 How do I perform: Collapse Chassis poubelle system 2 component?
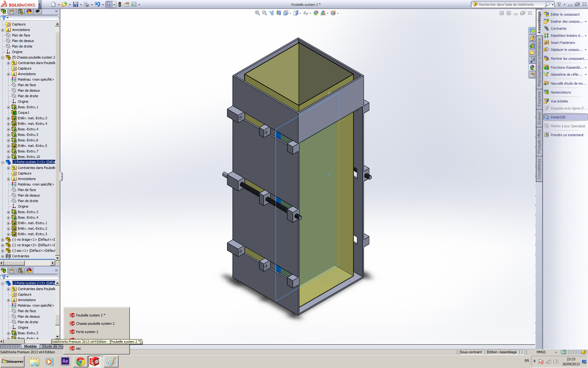[x=3, y=58]
